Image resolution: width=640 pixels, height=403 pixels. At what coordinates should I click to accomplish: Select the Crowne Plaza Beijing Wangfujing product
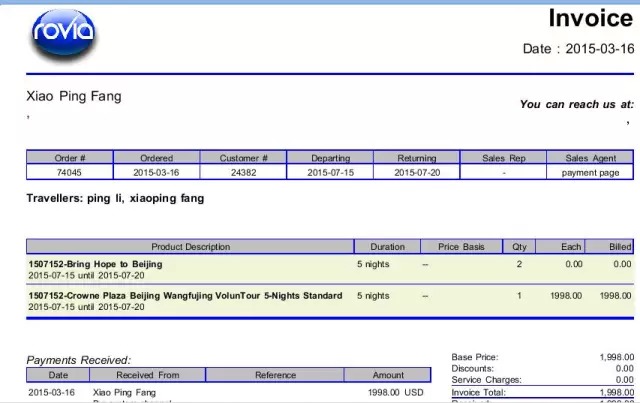(185, 296)
